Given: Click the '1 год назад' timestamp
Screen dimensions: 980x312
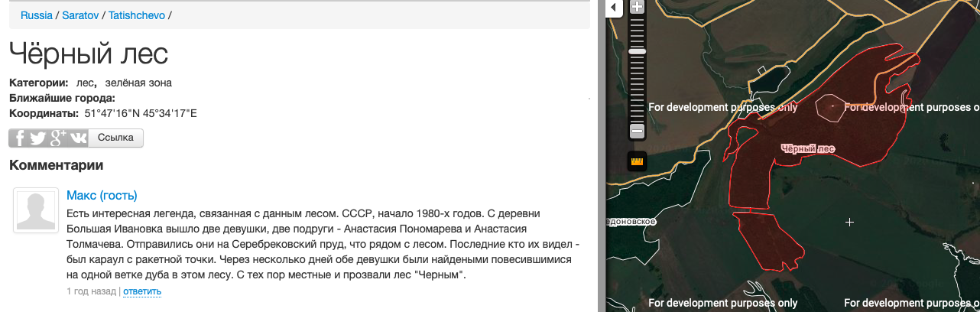Looking at the screenshot, I should [x=91, y=291].
